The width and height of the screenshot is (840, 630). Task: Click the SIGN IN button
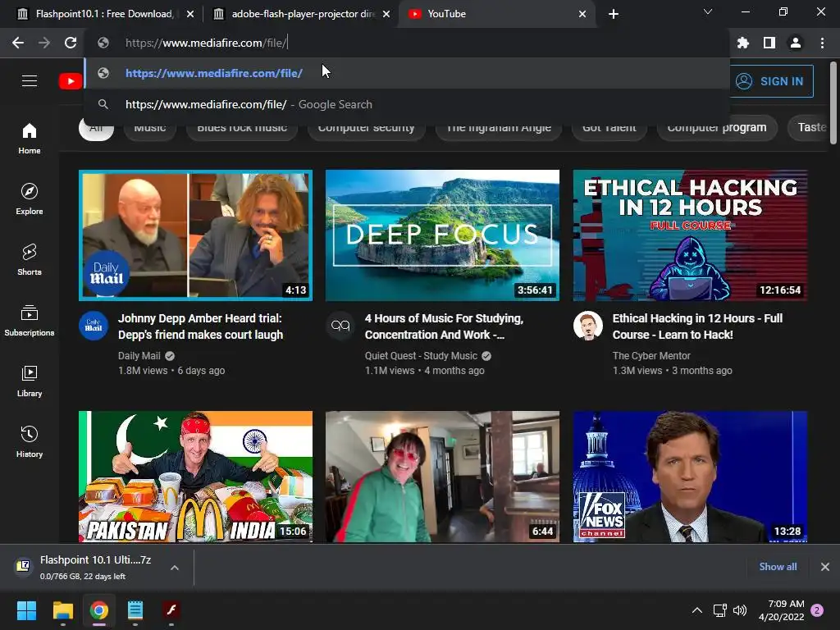click(772, 81)
